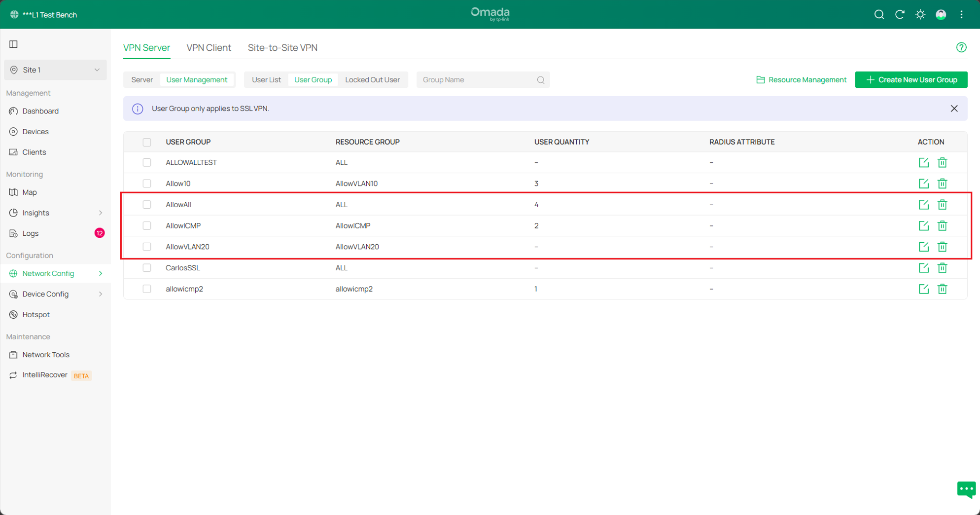Edit the AllowICMP user group
This screenshot has height=515, width=980.
tap(924, 225)
